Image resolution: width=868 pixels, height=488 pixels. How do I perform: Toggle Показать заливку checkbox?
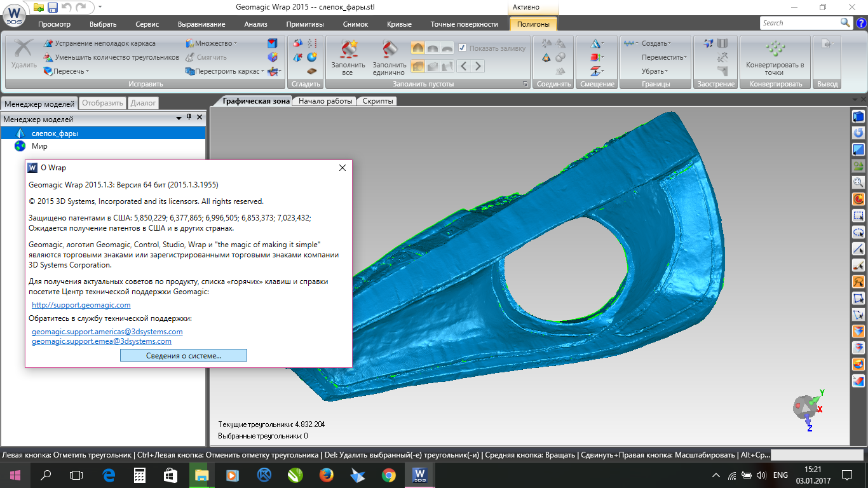(x=463, y=48)
